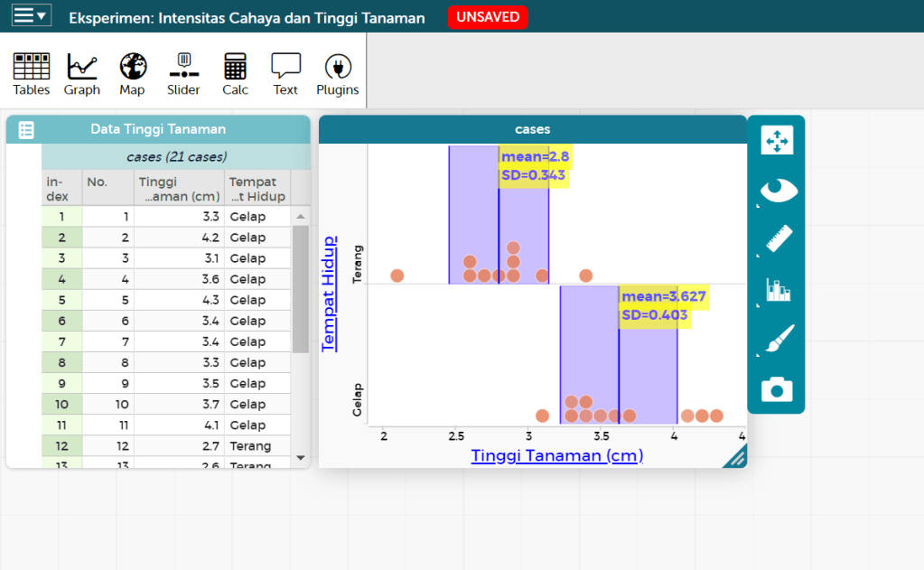This screenshot has width=924, height=570.
Task: Select the cases graph title bar
Action: [x=532, y=129]
